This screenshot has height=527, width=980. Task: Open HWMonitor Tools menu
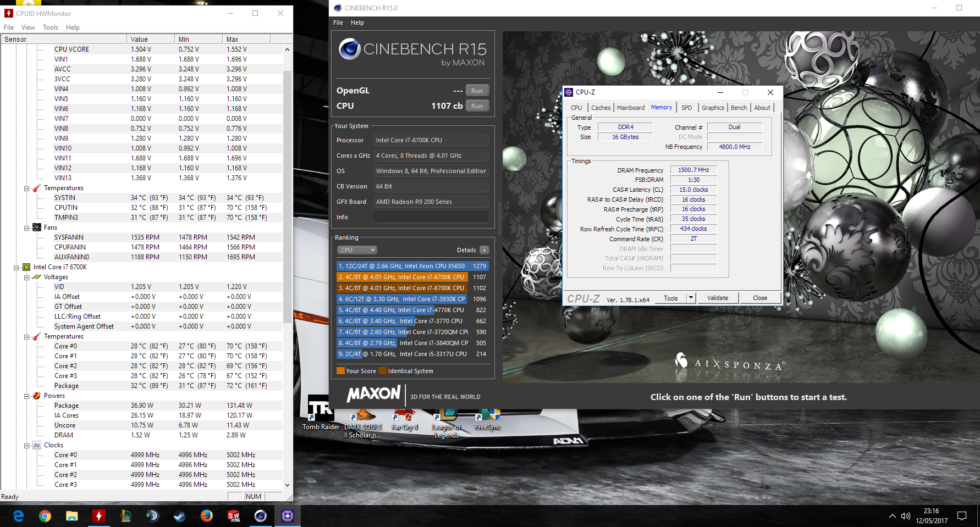(x=51, y=27)
